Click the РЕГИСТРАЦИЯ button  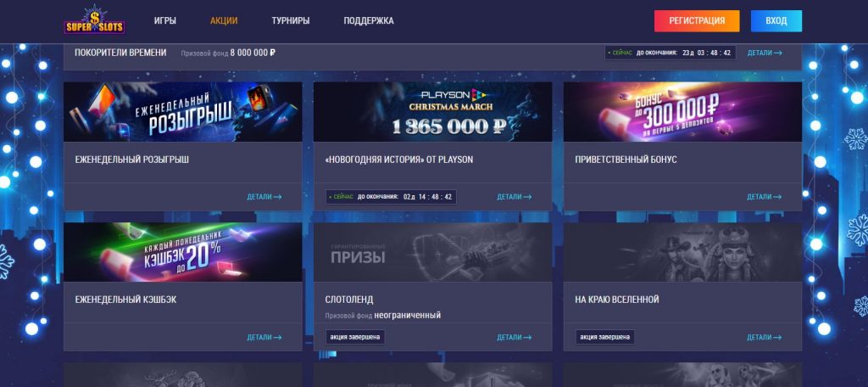(697, 21)
